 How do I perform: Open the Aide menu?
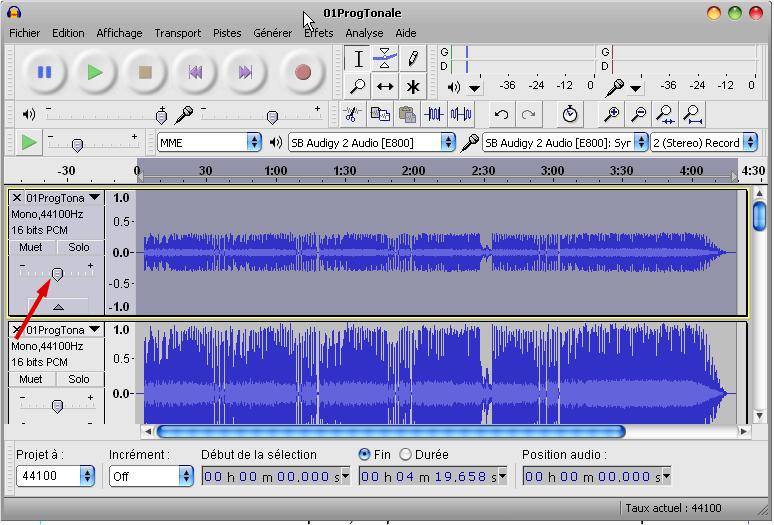[x=406, y=33]
